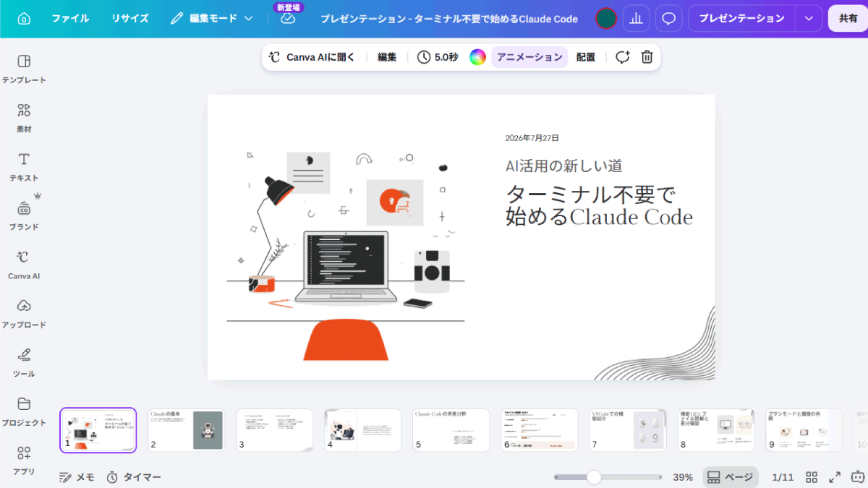
Task: Open the Canva AI sidebar panel
Action: point(24,265)
